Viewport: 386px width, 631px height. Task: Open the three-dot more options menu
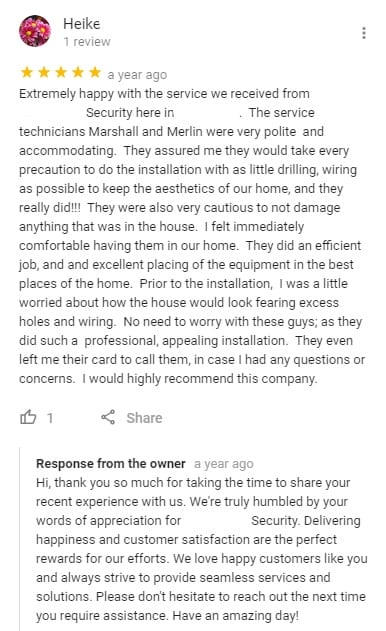pos(363,33)
